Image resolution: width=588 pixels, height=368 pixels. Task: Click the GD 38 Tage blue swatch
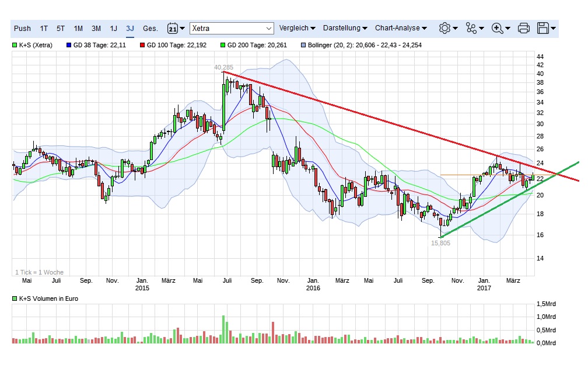[69, 45]
